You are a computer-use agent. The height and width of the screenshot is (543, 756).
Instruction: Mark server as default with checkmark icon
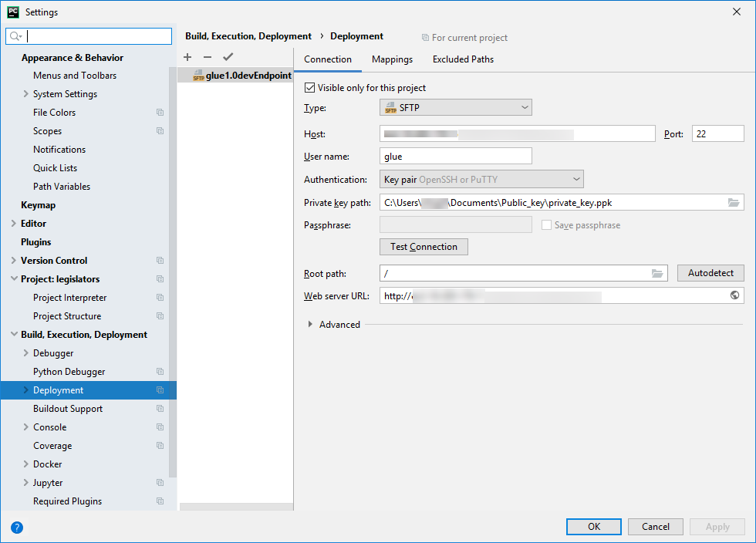[x=227, y=56]
